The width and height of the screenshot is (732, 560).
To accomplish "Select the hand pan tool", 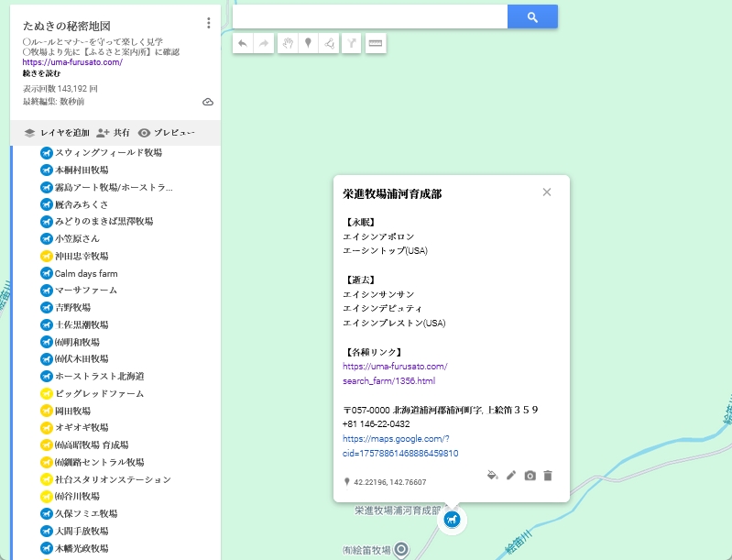I will [x=287, y=43].
